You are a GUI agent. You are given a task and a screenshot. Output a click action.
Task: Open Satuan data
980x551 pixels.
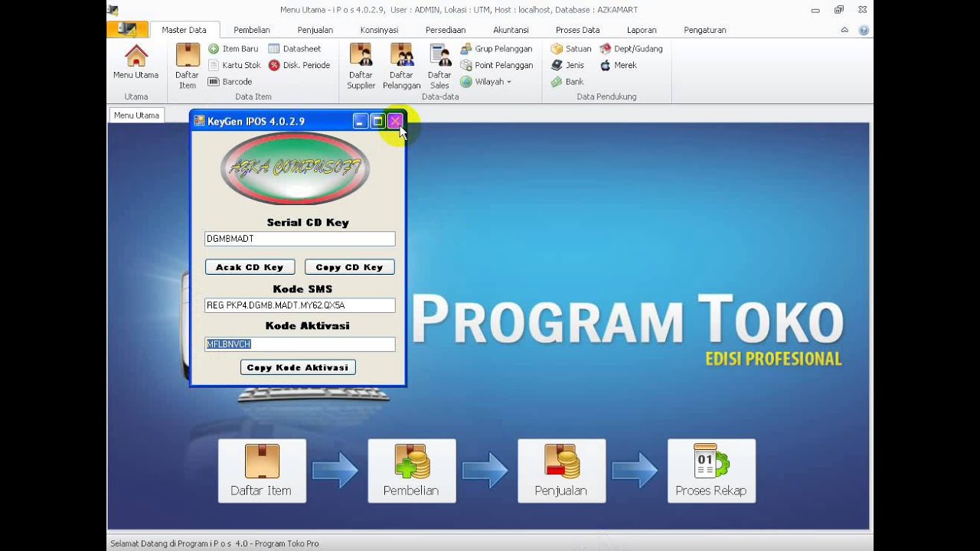[x=571, y=48]
